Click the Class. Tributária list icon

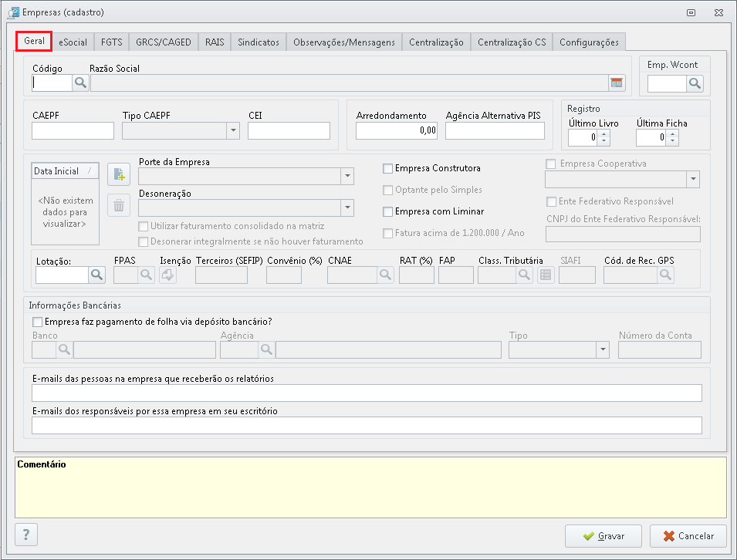click(x=546, y=275)
